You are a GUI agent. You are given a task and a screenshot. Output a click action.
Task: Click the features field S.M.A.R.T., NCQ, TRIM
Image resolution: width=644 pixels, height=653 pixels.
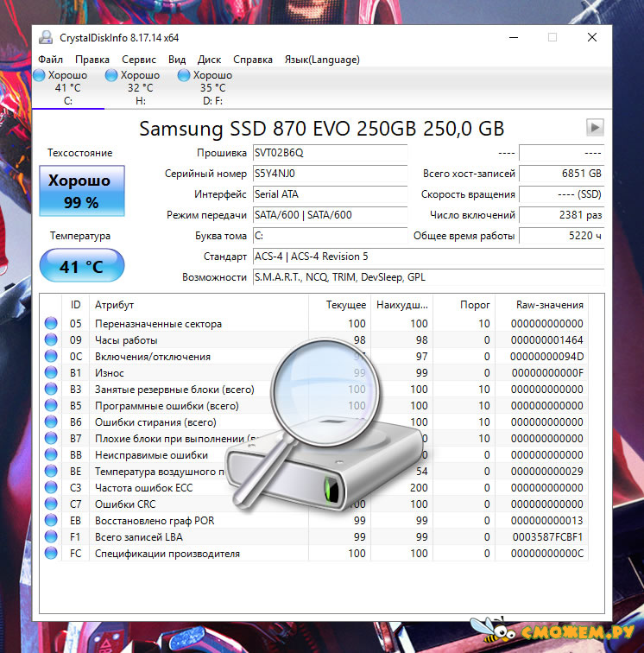428,277
